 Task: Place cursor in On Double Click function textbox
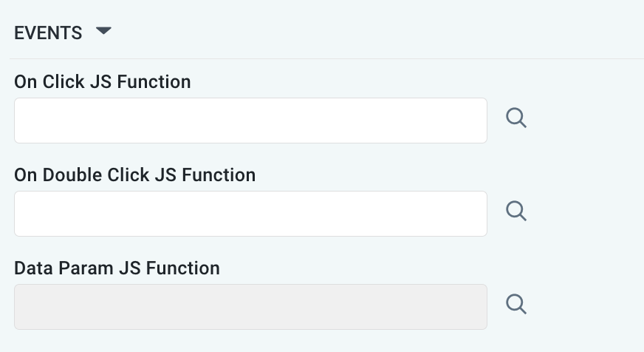tap(250, 214)
